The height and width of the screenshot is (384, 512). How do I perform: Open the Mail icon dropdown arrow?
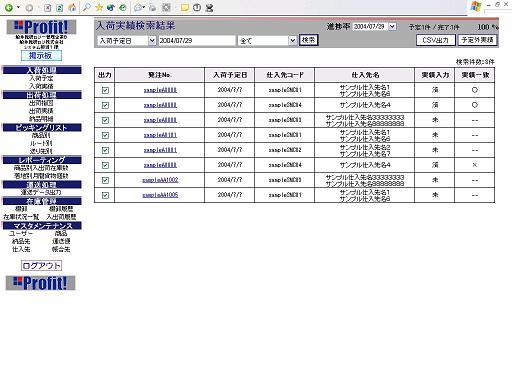point(144,7)
